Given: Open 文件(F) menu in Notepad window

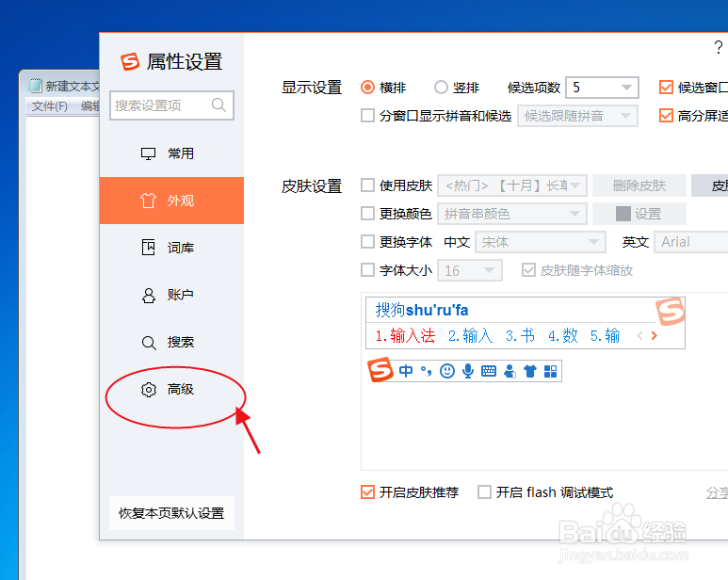Looking at the screenshot, I should (x=49, y=105).
